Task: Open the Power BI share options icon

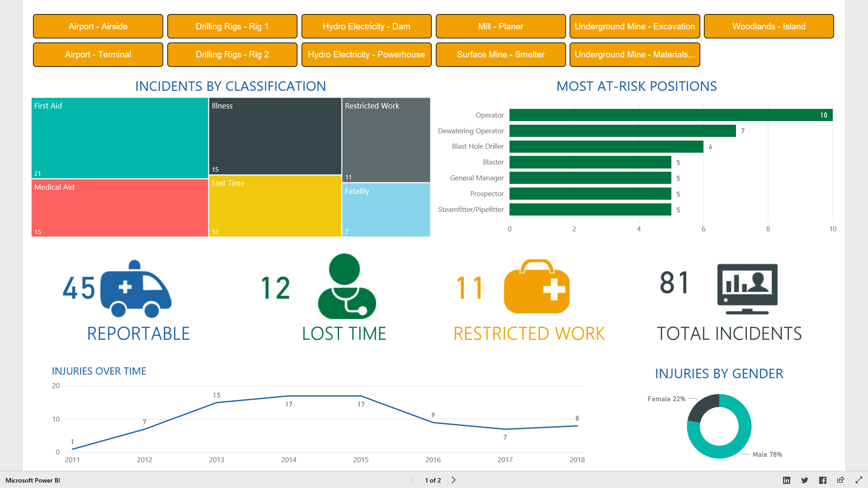Action: [x=841, y=480]
